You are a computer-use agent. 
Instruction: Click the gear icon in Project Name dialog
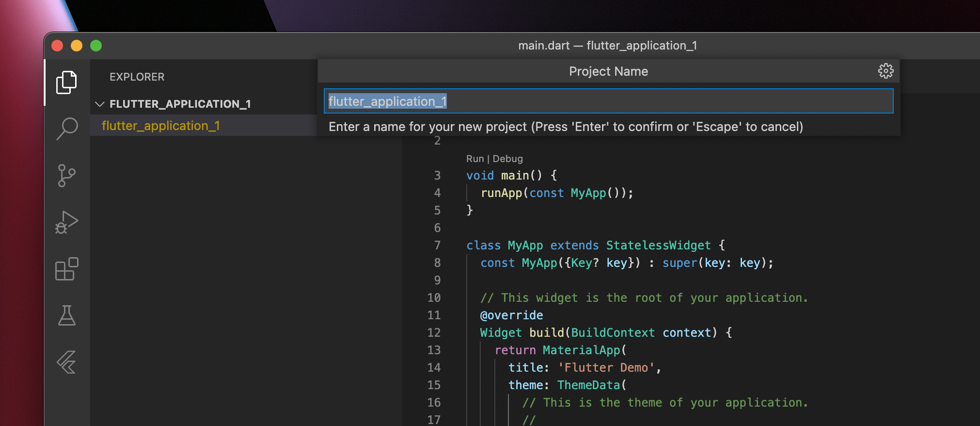click(x=885, y=71)
